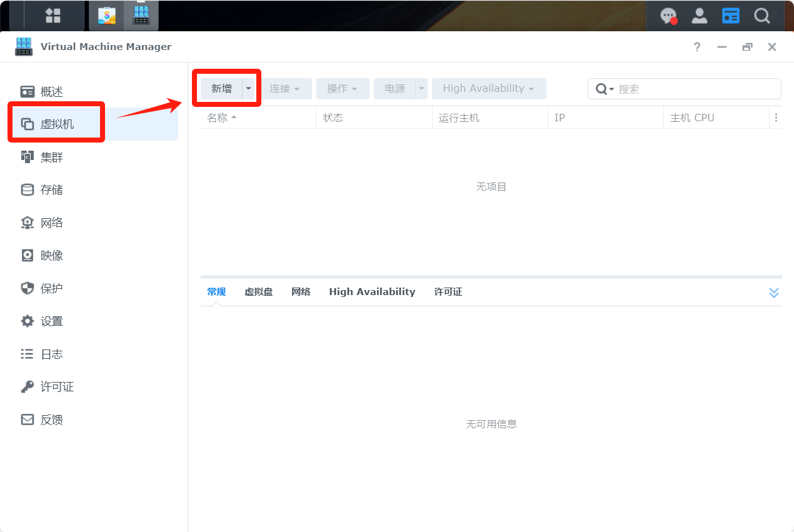Open the 存储 storage section icon
The width and height of the screenshot is (794, 532).
point(28,190)
